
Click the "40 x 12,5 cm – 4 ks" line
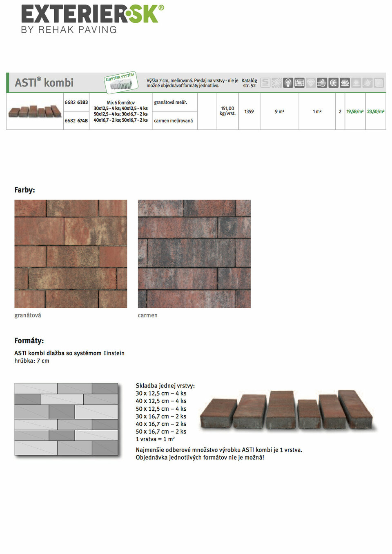[161, 401]
